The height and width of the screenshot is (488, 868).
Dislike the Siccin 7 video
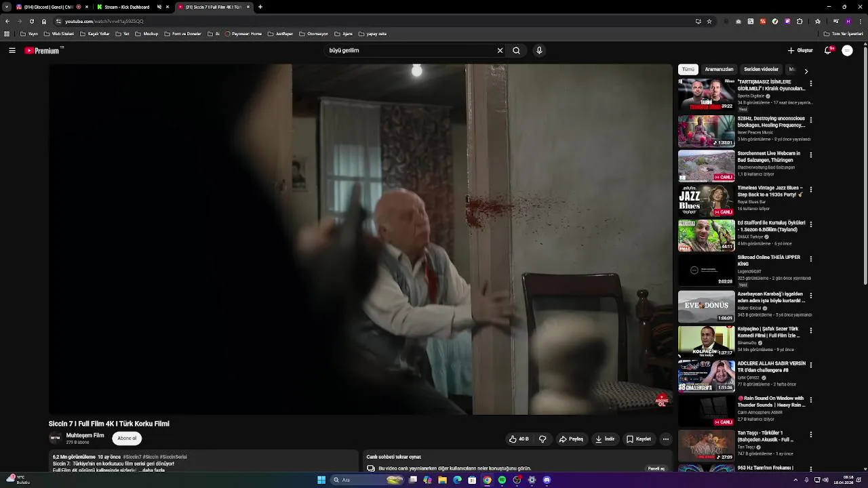click(x=542, y=439)
